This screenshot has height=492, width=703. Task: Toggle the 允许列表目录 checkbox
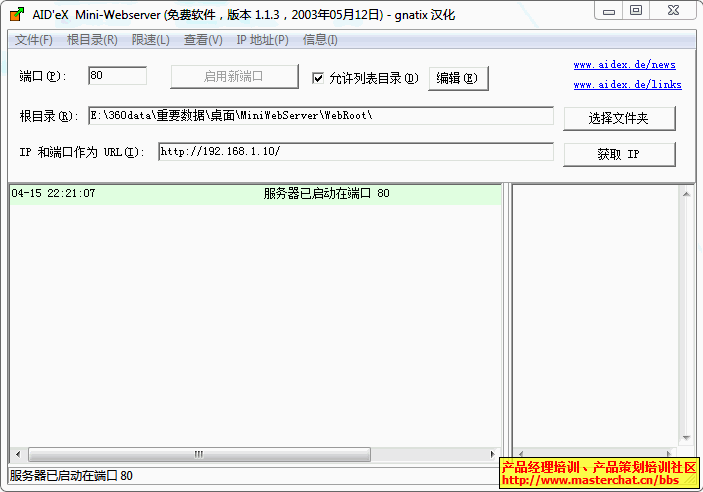click(318, 78)
